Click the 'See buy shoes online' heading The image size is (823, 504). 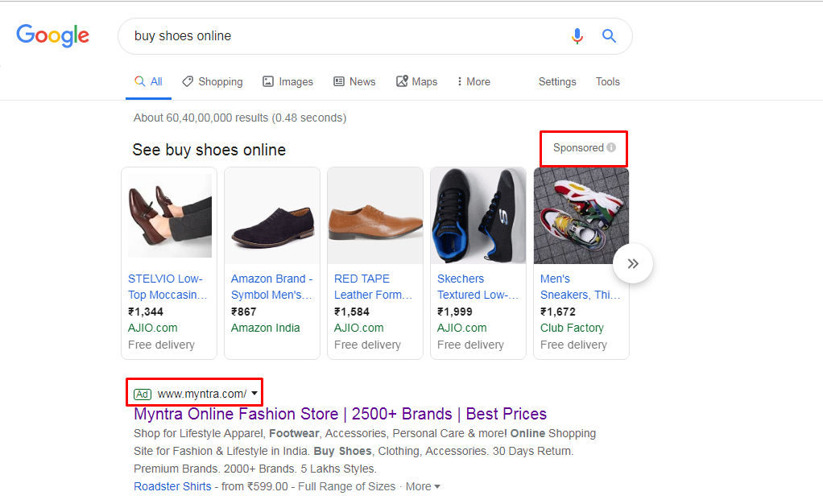click(x=209, y=150)
